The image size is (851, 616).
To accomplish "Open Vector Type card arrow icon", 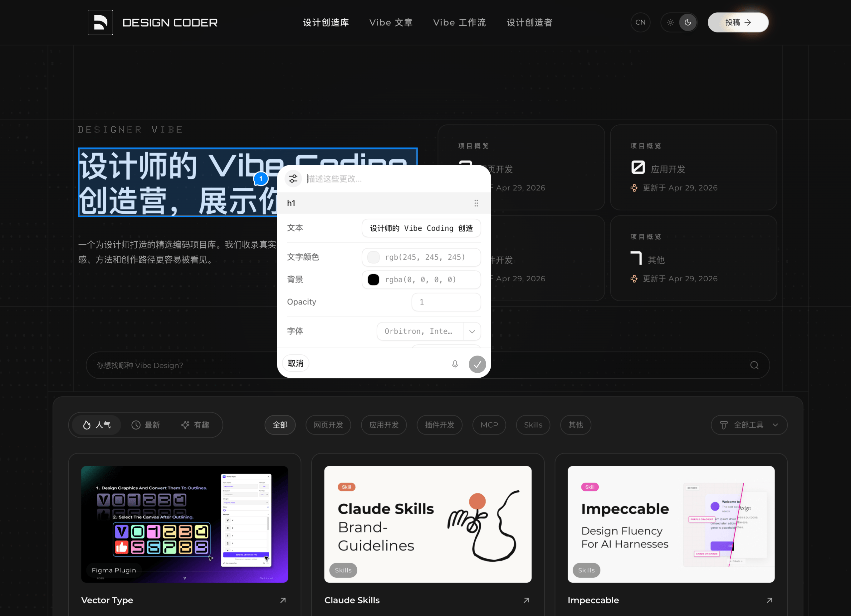I will [x=283, y=600].
